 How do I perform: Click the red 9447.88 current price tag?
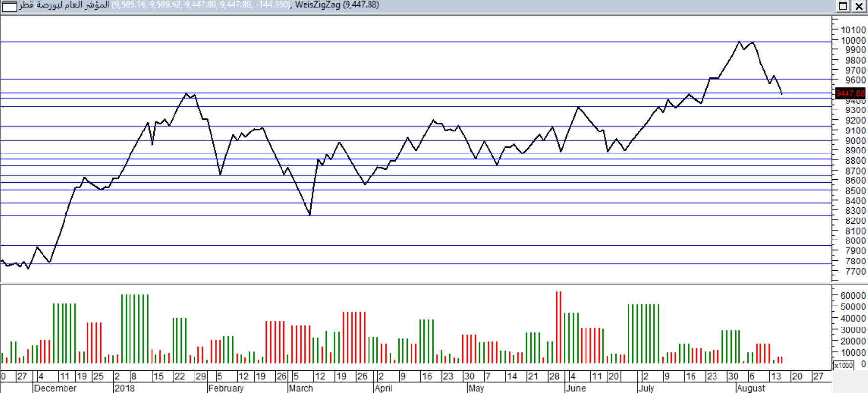pos(850,93)
